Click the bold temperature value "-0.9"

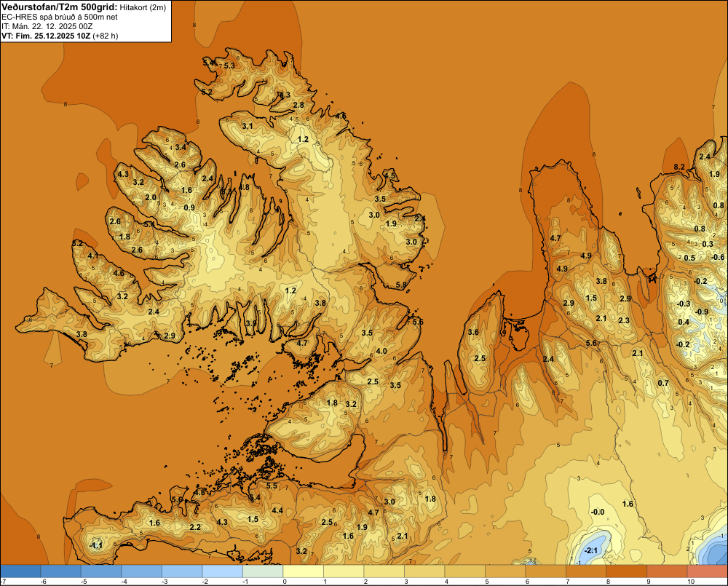(702, 312)
